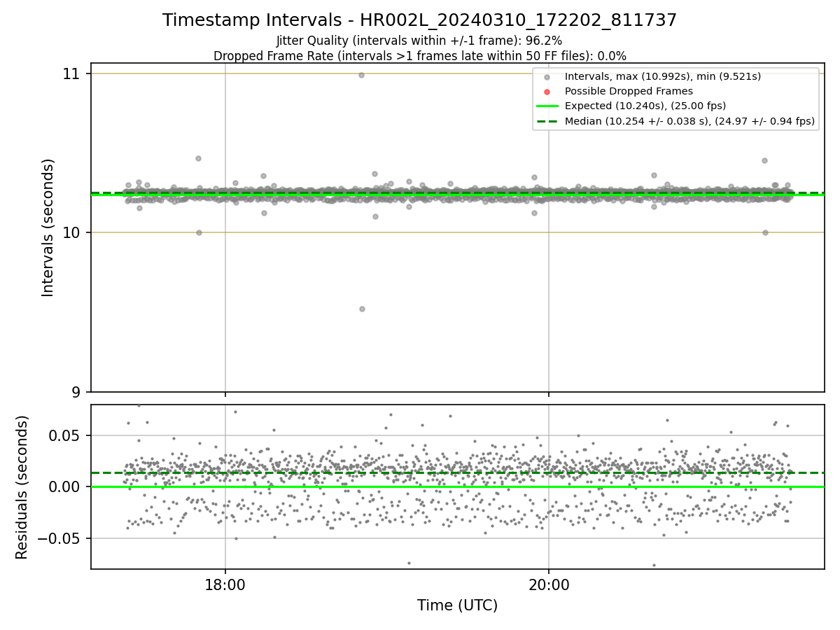Click the Intervals (seconds) y-axis label

[x=48, y=227]
